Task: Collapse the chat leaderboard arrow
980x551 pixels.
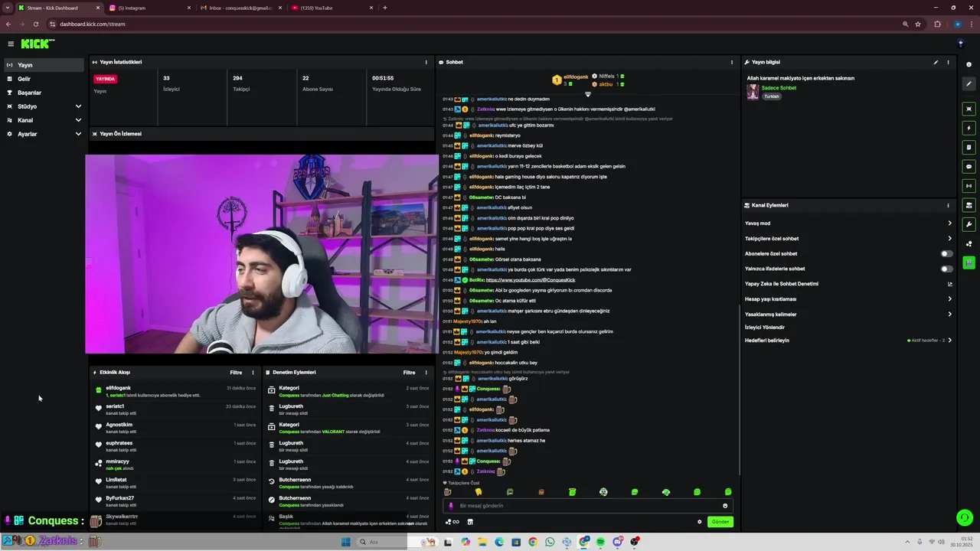Action: (588, 94)
